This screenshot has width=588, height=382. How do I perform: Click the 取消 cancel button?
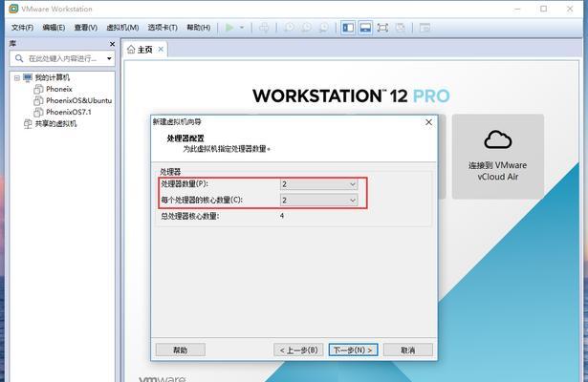(x=408, y=350)
